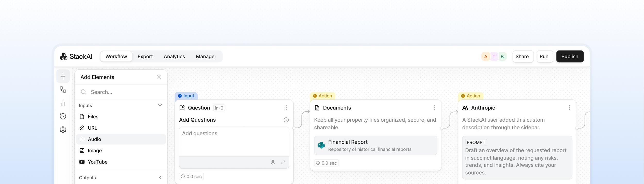Click the Publish button

pyautogui.click(x=570, y=56)
